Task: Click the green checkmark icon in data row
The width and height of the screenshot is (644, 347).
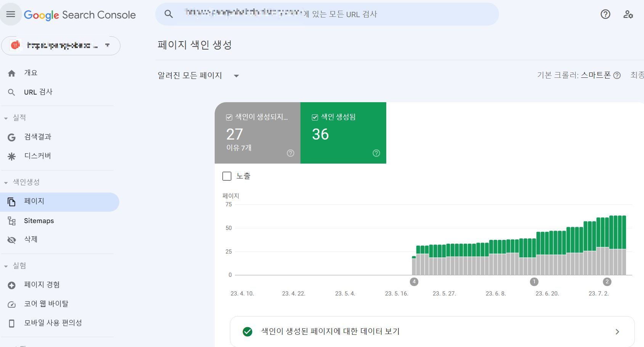Action: (x=247, y=332)
